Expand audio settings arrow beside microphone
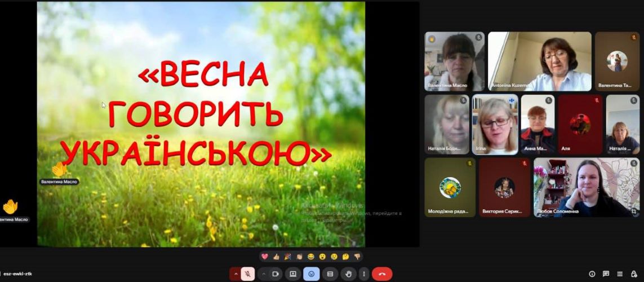Viewport: 644px width, 282px height. (236, 274)
